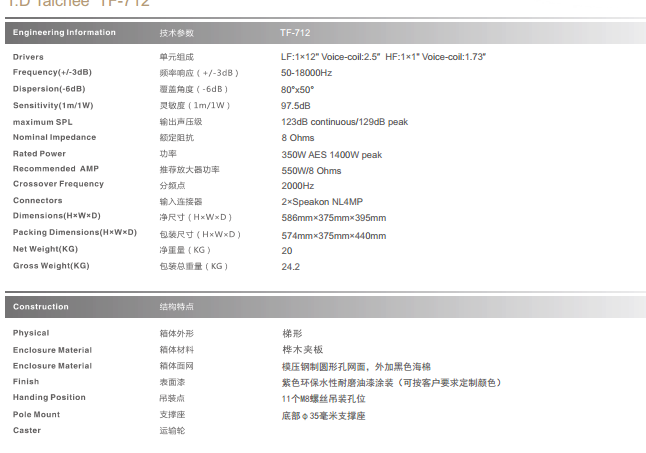
Task: Click the '底部Φ35毫米支撑座' value
Action: [323, 416]
